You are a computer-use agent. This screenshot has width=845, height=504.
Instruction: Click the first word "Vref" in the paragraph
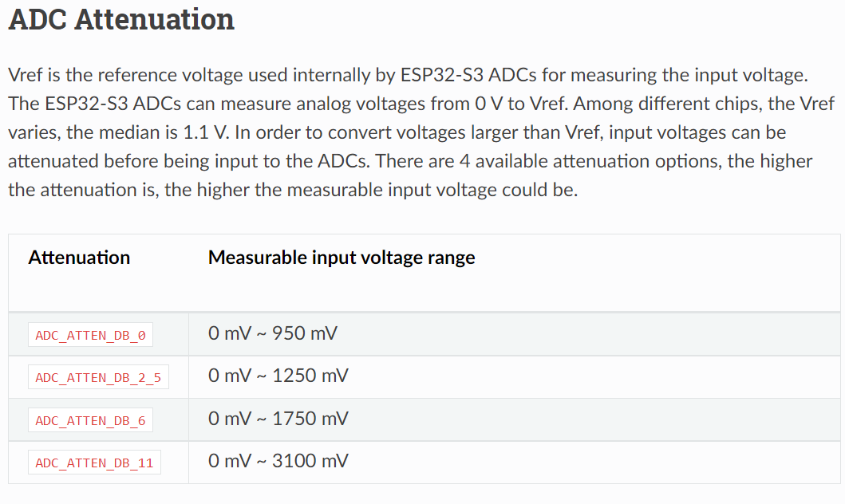pyautogui.click(x=26, y=76)
